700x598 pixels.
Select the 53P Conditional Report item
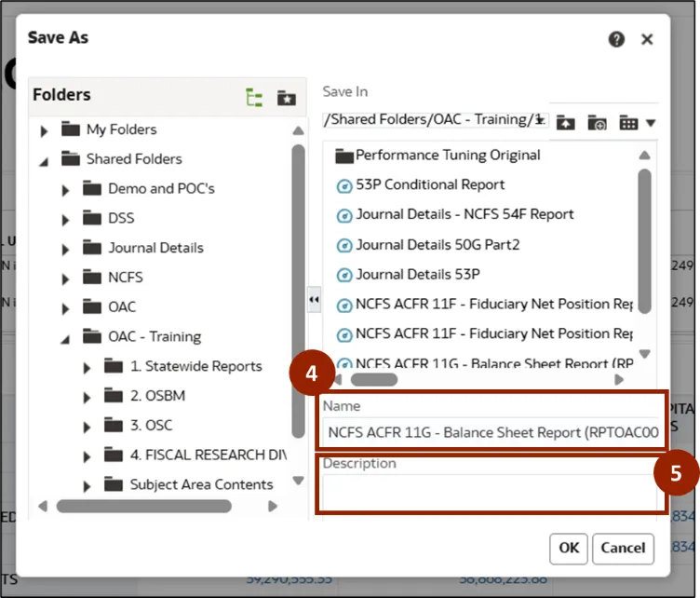pos(429,184)
